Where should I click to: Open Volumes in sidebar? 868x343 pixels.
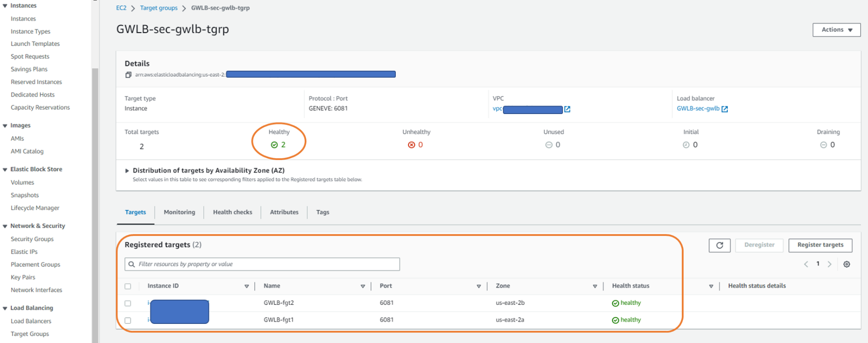(x=22, y=183)
